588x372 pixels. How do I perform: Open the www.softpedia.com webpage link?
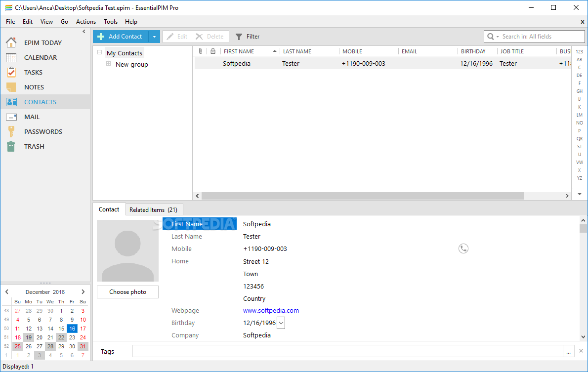(271, 311)
